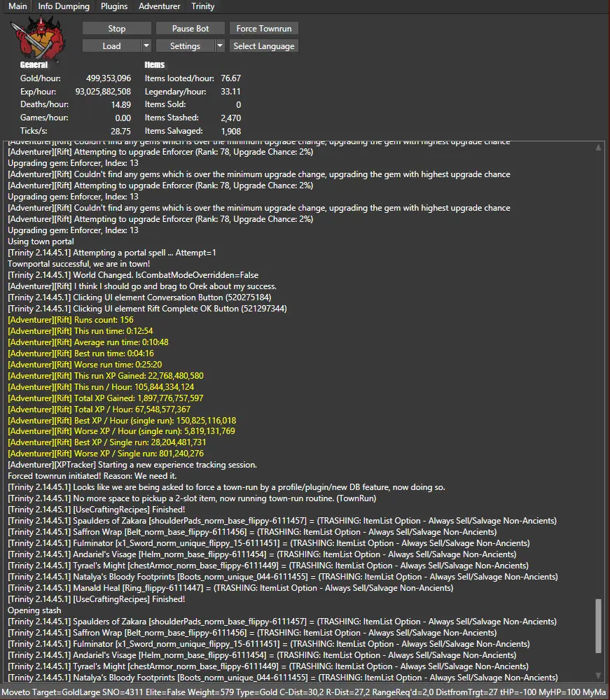The image size is (610, 700).
Task: Select the yellow 'Runs count: 156' log line
Action: [70, 320]
